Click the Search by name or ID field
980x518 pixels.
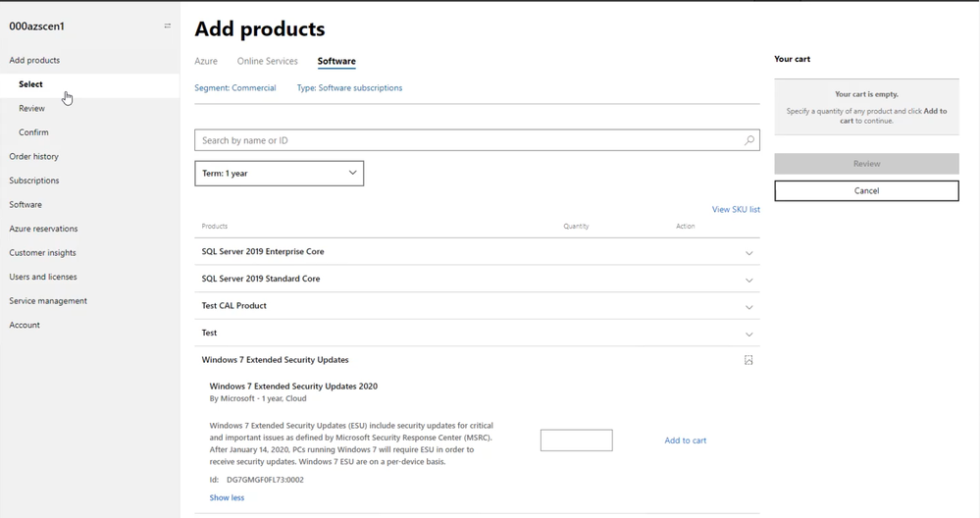point(477,140)
